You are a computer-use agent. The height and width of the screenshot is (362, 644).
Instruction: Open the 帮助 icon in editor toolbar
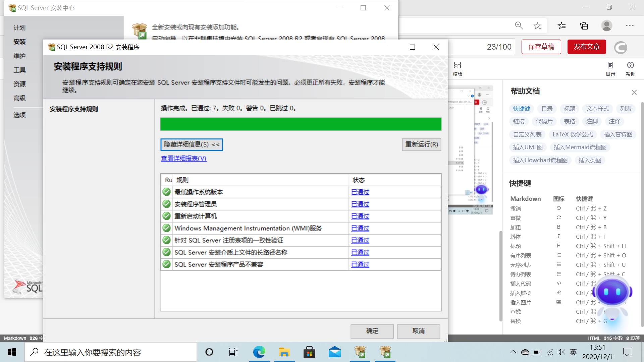pos(631,69)
